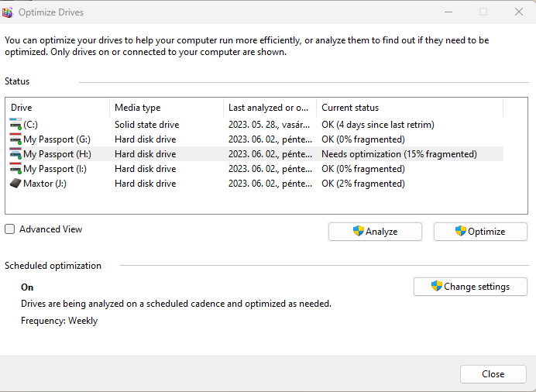Select the Solid state drive media type row
The width and height of the screenshot is (536, 392).
pos(146,125)
